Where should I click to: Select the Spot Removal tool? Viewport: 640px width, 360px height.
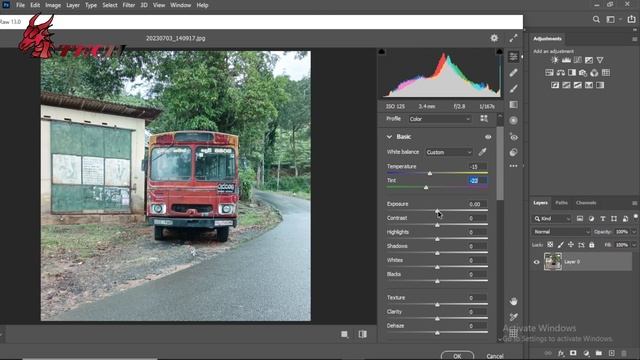point(513,73)
